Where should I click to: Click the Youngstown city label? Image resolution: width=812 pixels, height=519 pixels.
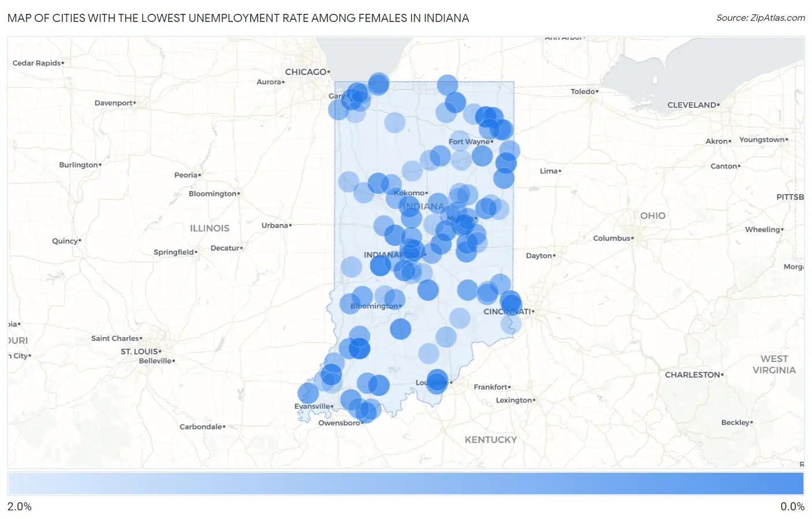coord(762,139)
